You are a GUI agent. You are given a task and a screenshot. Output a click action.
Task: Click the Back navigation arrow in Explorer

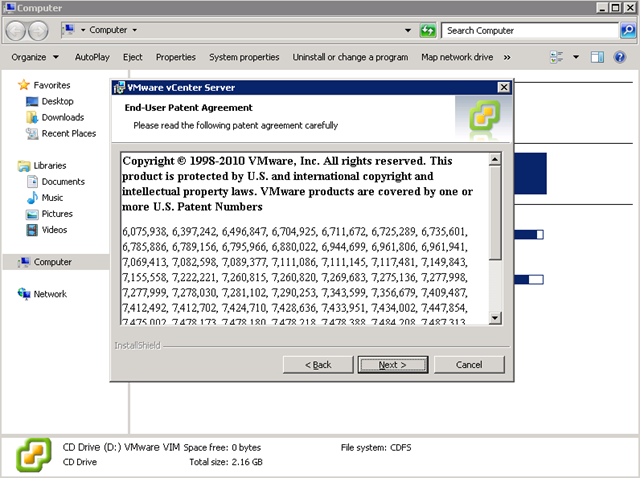pyautogui.click(x=16, y=31)
